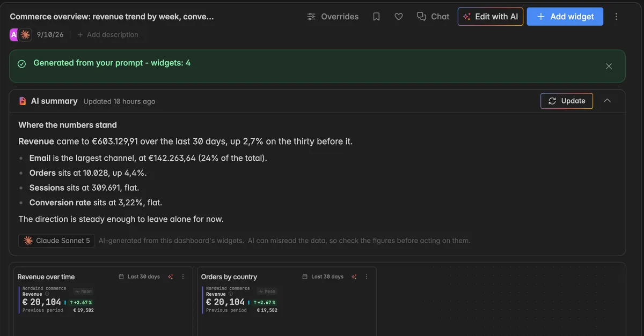Open the dashboard three-dot options menu
This screenshot has width=644, height=336.
616,17
